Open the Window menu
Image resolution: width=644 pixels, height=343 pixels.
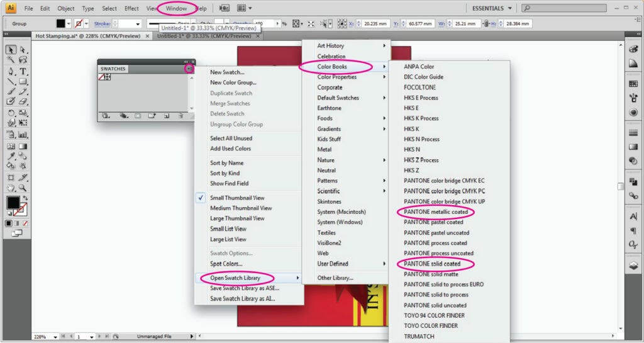tap(176, 9)
